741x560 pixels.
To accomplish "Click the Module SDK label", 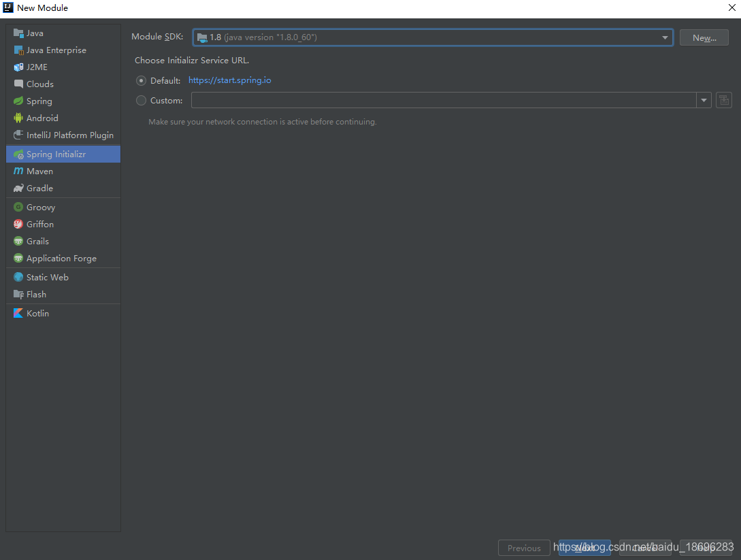I will click(157, 36).
